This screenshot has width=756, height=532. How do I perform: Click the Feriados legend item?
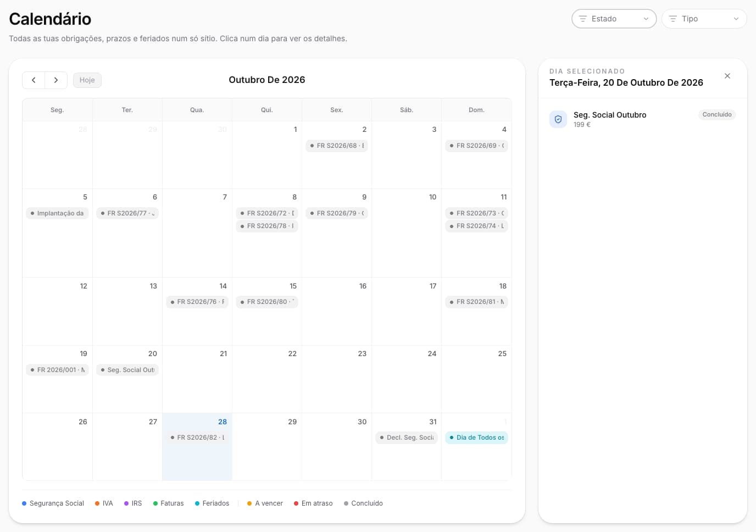pos(212,503)
